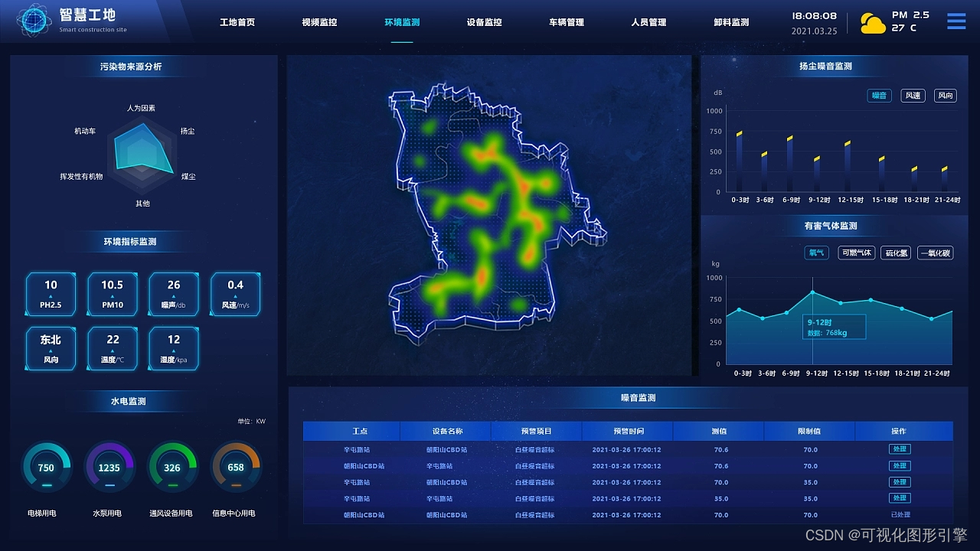Open the 车辆管理 tab
The image size is (980, 551).
pos(567,22)
